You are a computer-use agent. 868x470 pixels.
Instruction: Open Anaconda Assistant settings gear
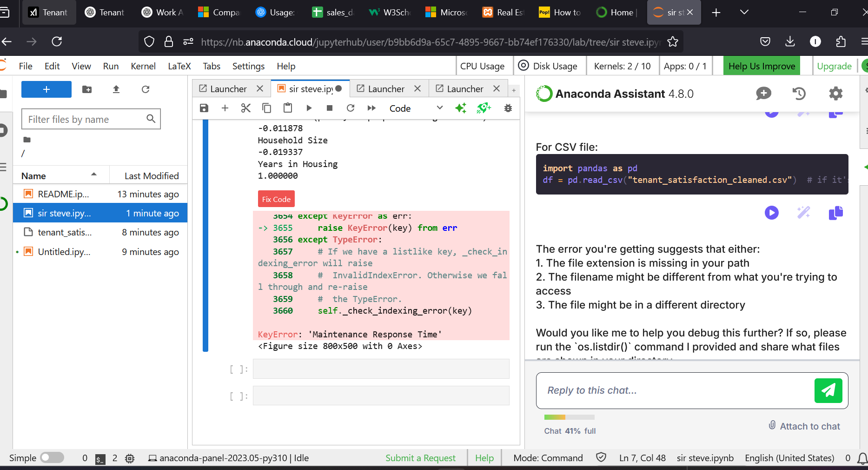(x=835, y=94)
